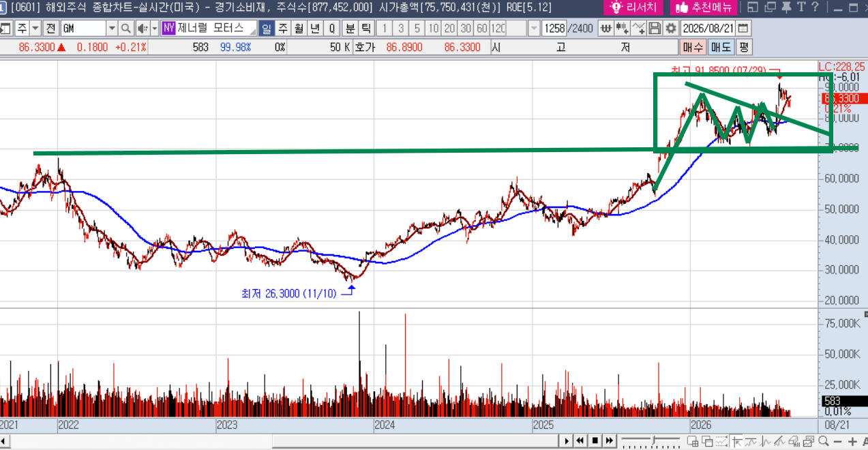Click the 매수 buy button
868x450 pixels.
click(693, 47)
